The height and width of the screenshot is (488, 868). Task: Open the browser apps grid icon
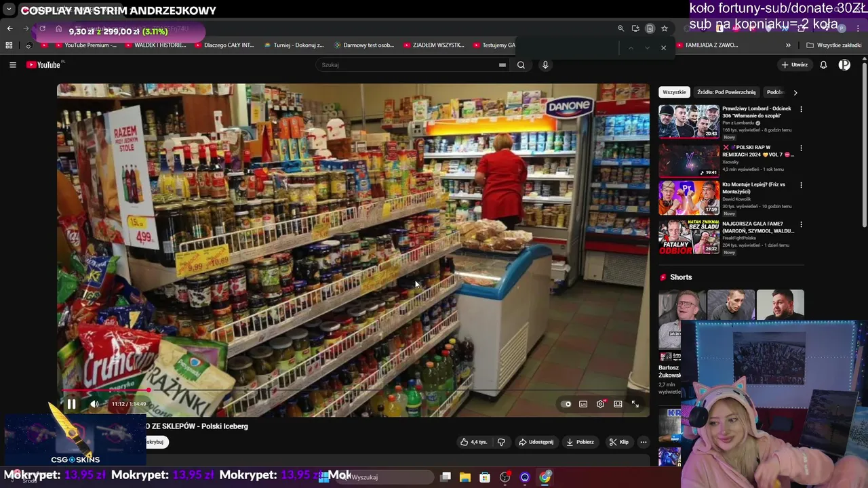pos(9,45)
